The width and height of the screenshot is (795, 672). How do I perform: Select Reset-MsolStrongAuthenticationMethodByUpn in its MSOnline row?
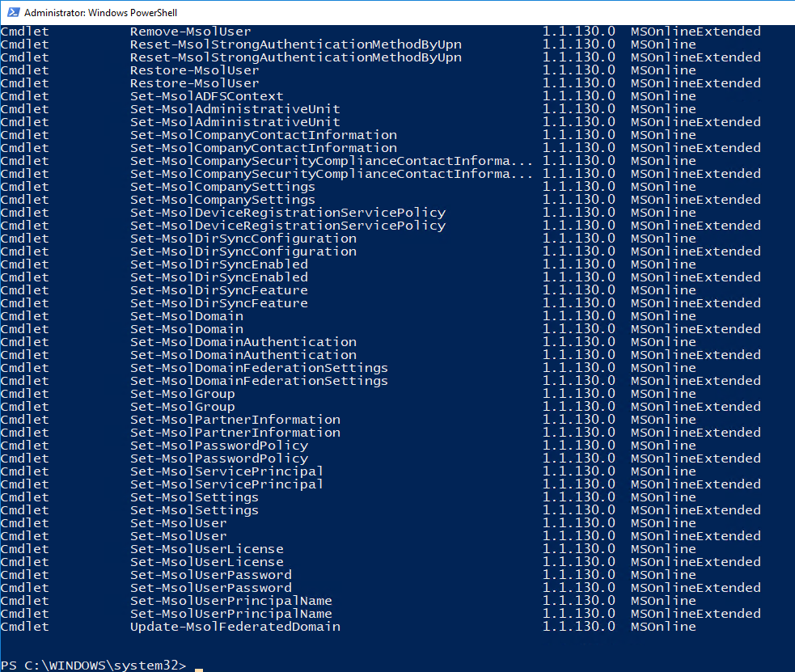[295, 44]
